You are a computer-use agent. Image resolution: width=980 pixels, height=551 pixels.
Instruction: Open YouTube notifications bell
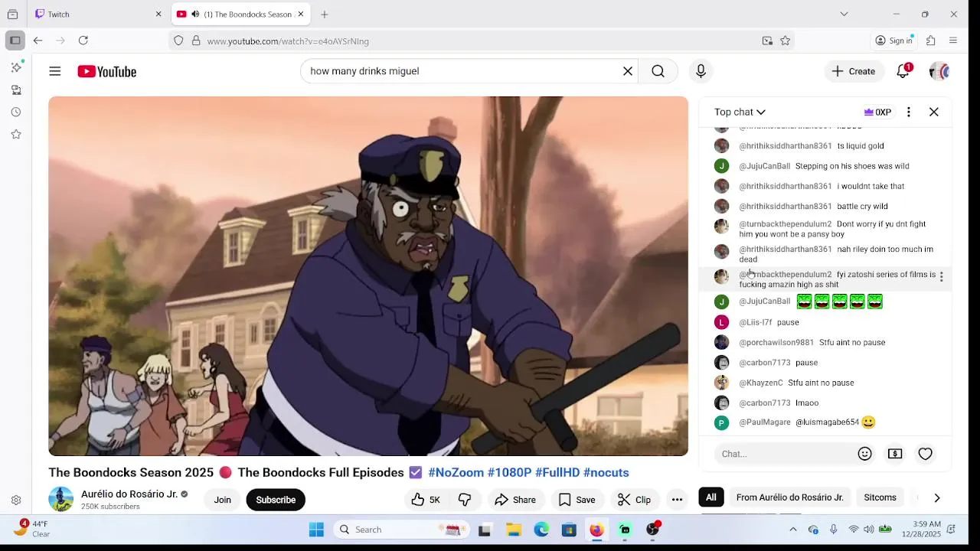click(903, 71)
